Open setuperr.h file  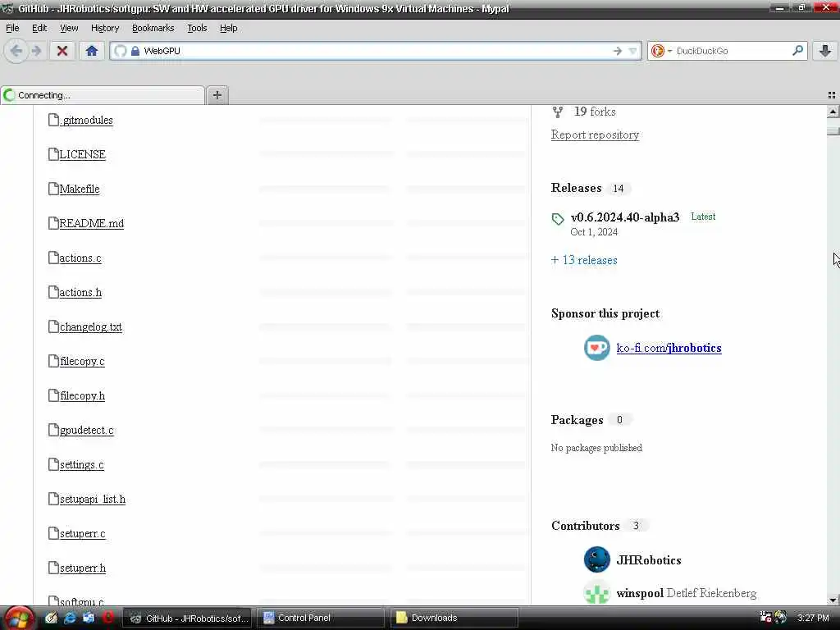click(83, 568)
